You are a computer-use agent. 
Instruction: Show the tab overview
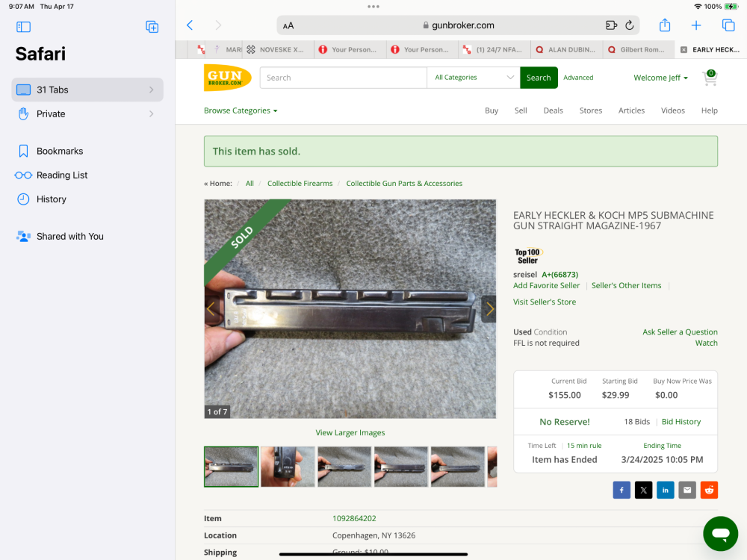coord(728,25)
